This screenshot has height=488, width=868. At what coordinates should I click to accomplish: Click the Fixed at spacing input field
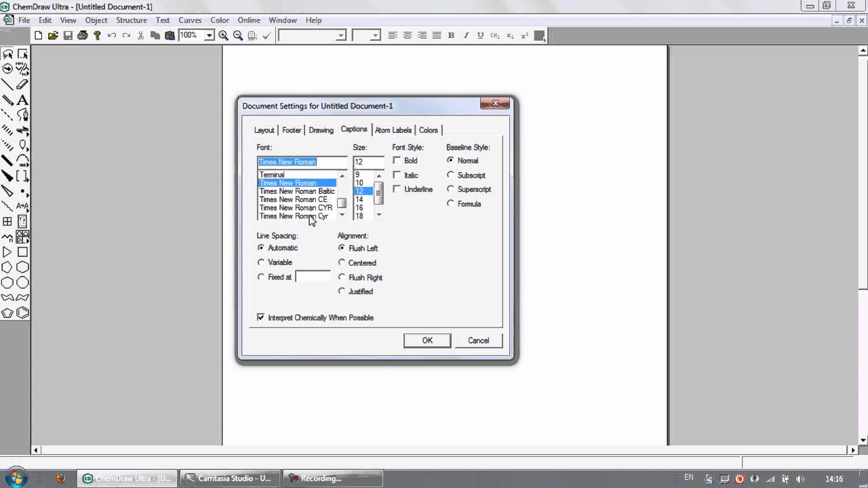(313, 277)
